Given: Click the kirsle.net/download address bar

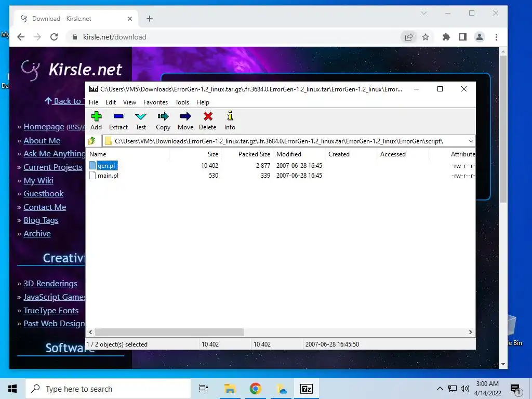Looking at the screenshot, I should click(x=234, y=37).
